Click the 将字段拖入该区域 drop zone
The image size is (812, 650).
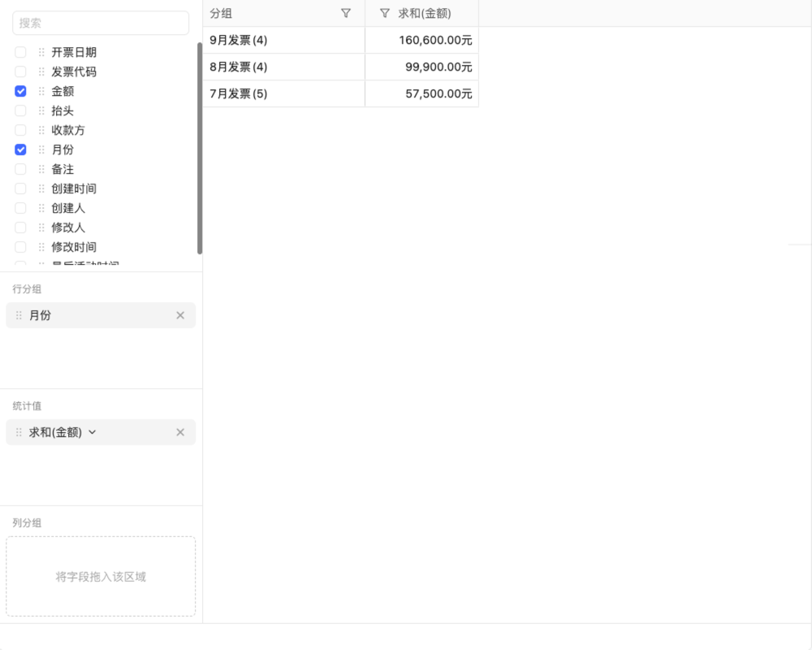pyautogui.click(x=101, y=577)
